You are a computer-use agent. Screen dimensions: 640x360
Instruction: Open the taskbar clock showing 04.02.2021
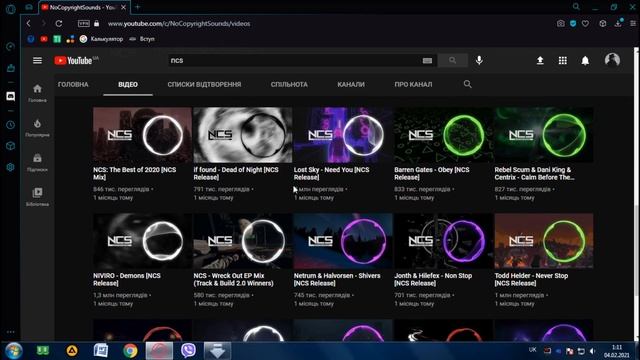617,351
